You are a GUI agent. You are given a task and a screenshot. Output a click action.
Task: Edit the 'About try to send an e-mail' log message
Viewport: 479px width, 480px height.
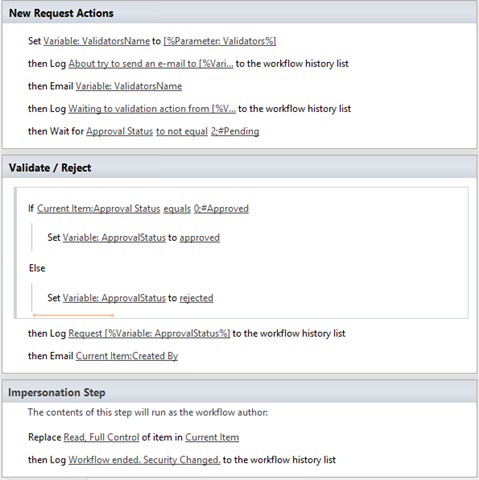pos(151,64)
